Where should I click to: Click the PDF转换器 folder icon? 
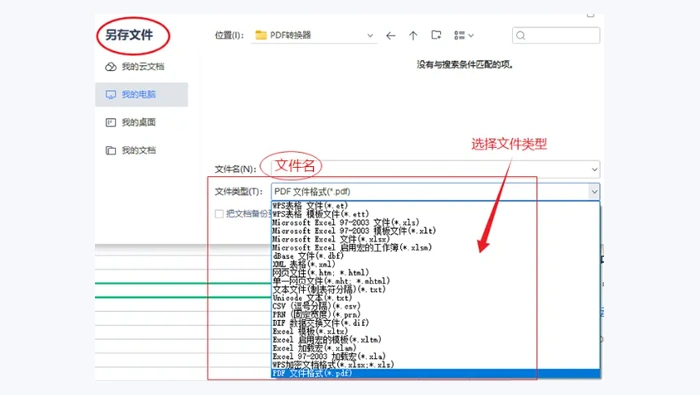click(x=261, y=35)
